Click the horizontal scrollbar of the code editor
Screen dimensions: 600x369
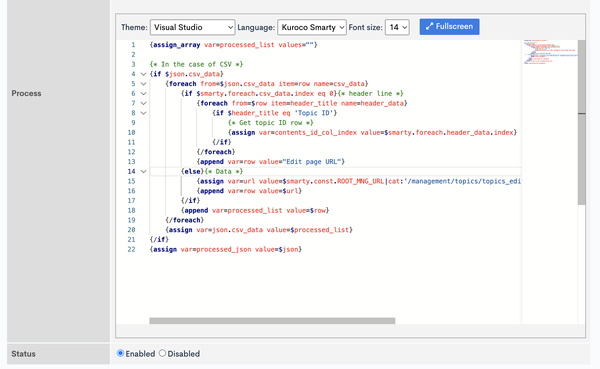[x=272, y=321]
